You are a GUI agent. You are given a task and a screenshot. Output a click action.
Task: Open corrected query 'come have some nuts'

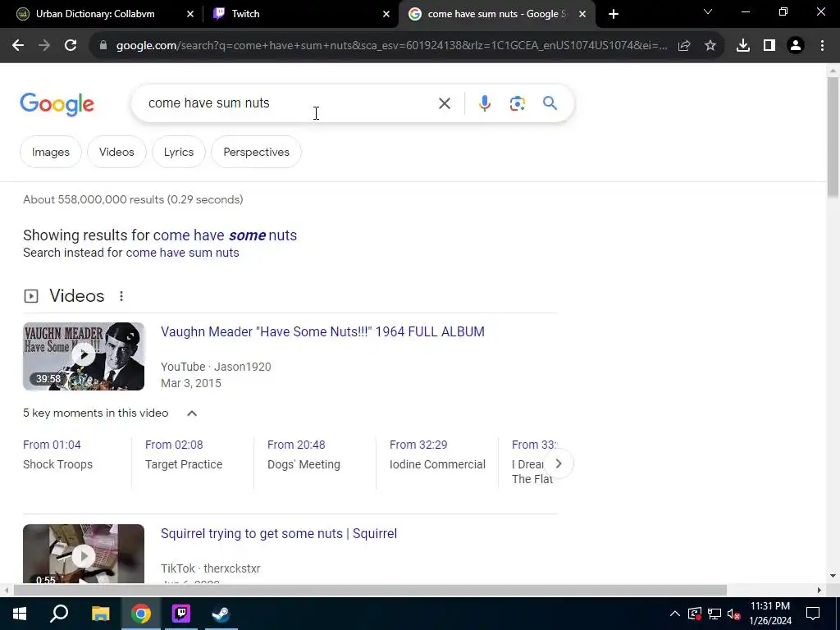[x=225, y=235]
